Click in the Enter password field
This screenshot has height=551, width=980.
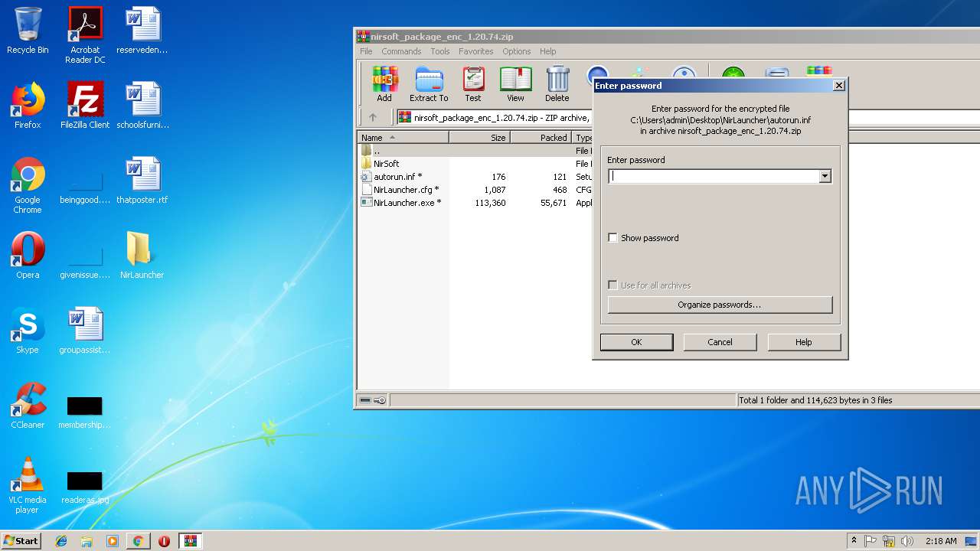coord(714,176)
